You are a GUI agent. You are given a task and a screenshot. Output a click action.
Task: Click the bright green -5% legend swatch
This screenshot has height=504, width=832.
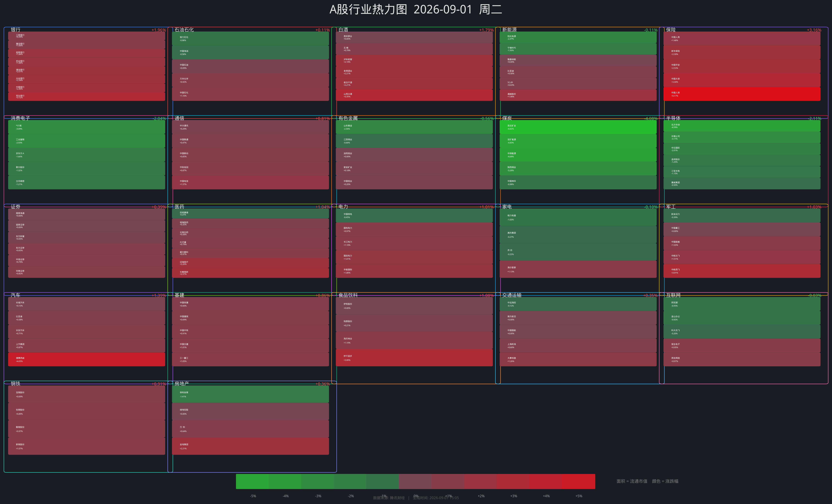pos(252,481)
